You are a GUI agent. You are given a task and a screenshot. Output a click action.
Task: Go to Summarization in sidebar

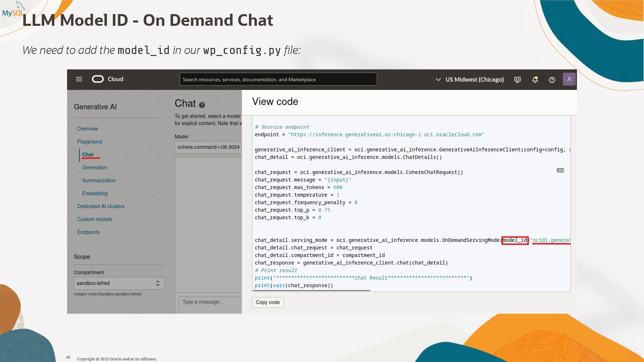[99, 180]
